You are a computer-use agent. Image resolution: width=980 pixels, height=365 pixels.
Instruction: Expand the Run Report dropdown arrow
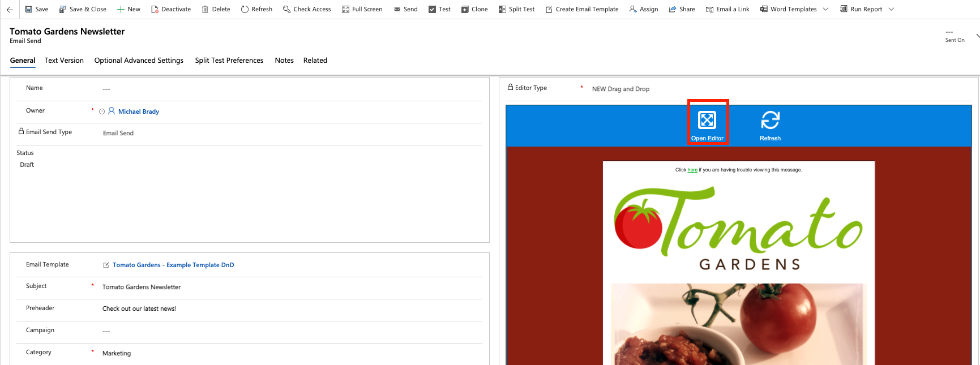891,9
